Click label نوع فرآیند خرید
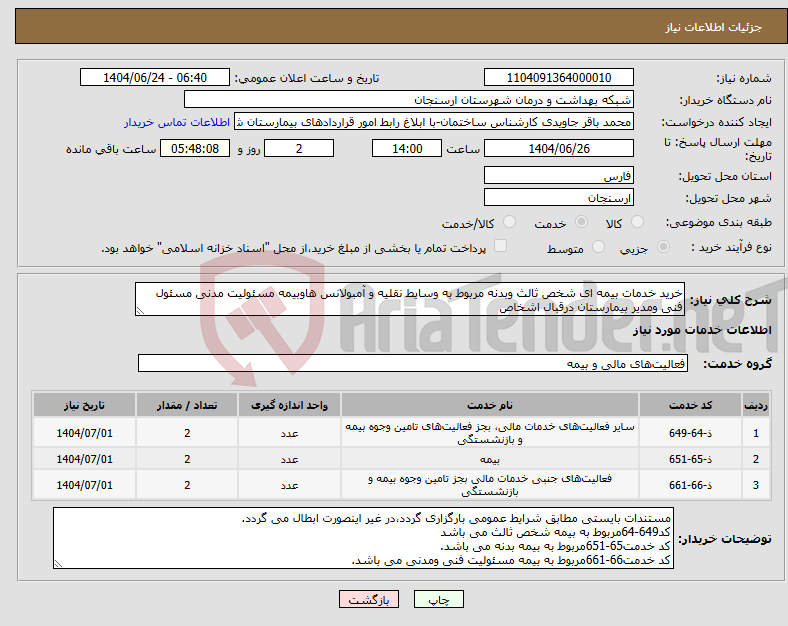This screenshot has height=626, width=788. pyautogui.click(x=731, y=247)
